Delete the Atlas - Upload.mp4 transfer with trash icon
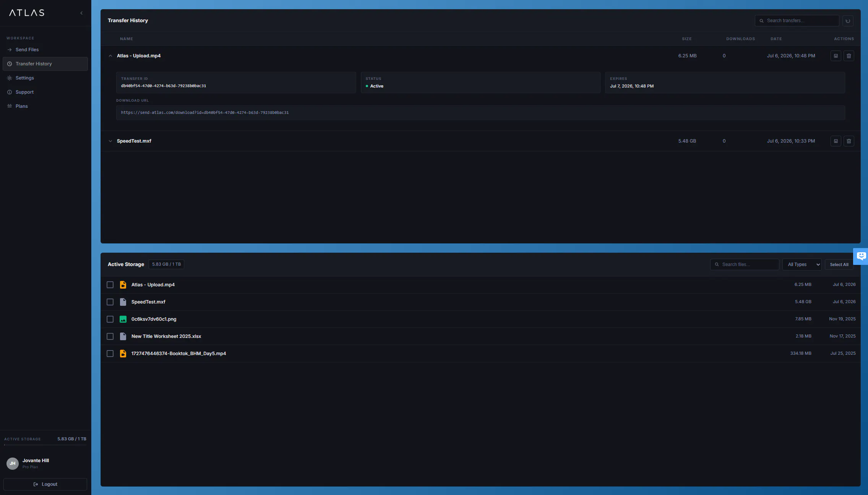This screenshot has width=868, height=495. tap(849, 56)
